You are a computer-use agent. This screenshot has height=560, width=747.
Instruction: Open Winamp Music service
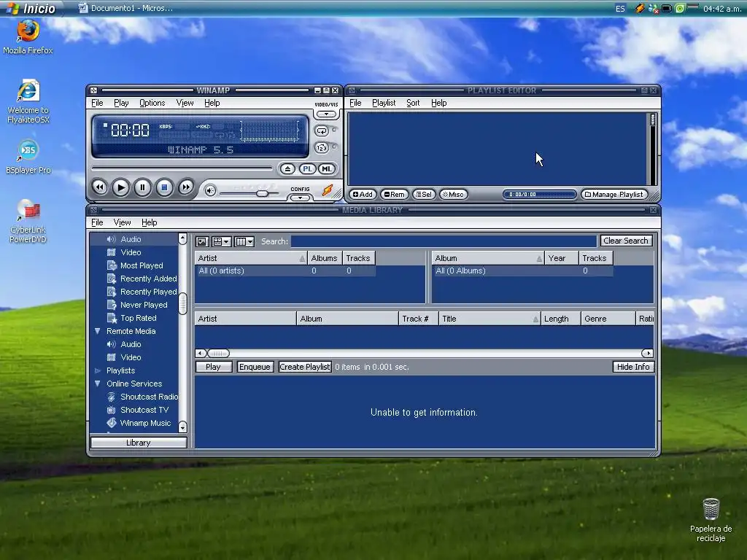pos(145,423)
